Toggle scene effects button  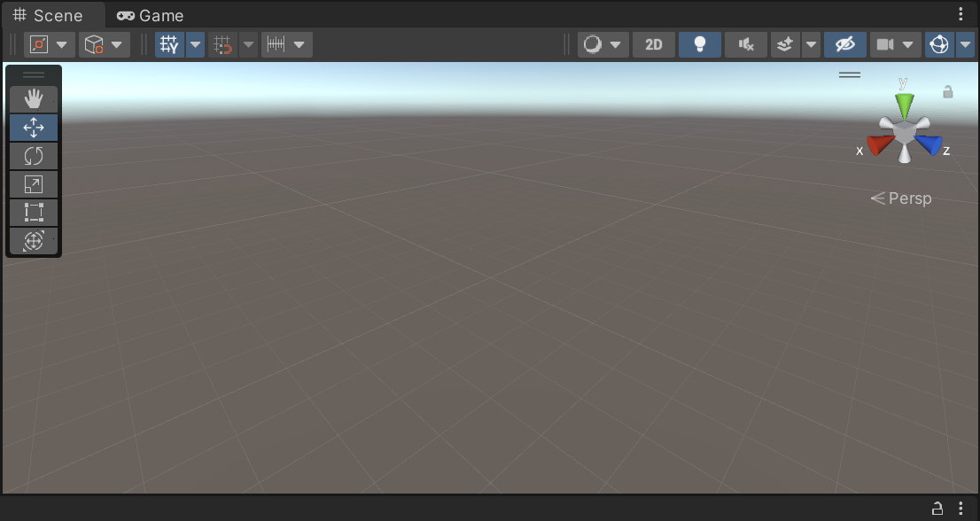(x=785, y=44)
